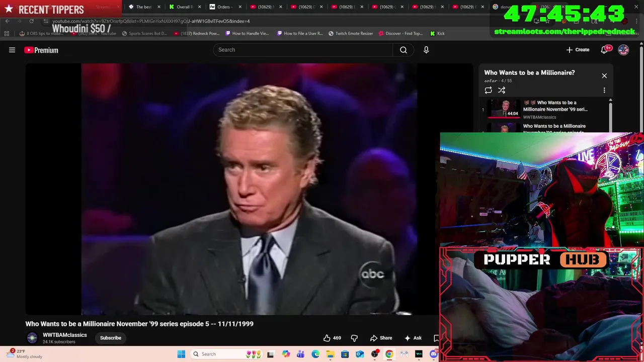This screenshot has width=644, height=362.
Task: Open Microsoft Edge from taskbar
Action: click(x=315, y=354)
